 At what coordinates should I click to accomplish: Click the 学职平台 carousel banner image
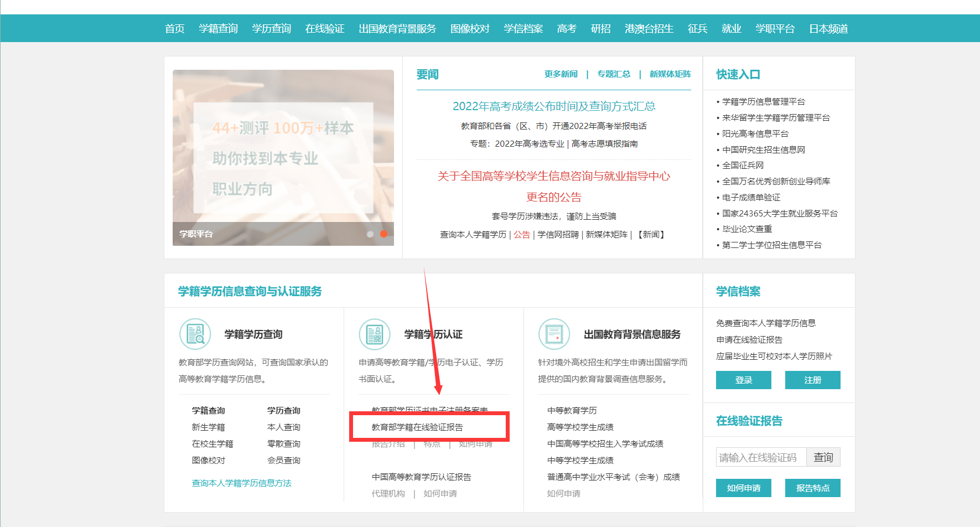pos(283,157)
